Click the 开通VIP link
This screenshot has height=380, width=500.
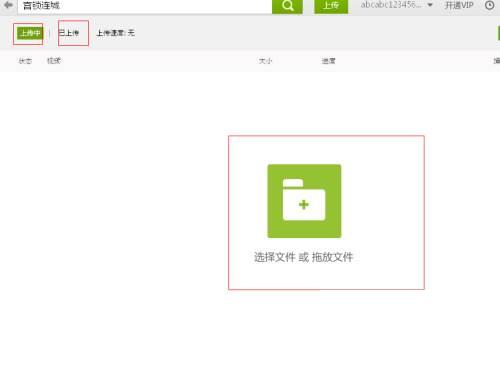point(459,5)
